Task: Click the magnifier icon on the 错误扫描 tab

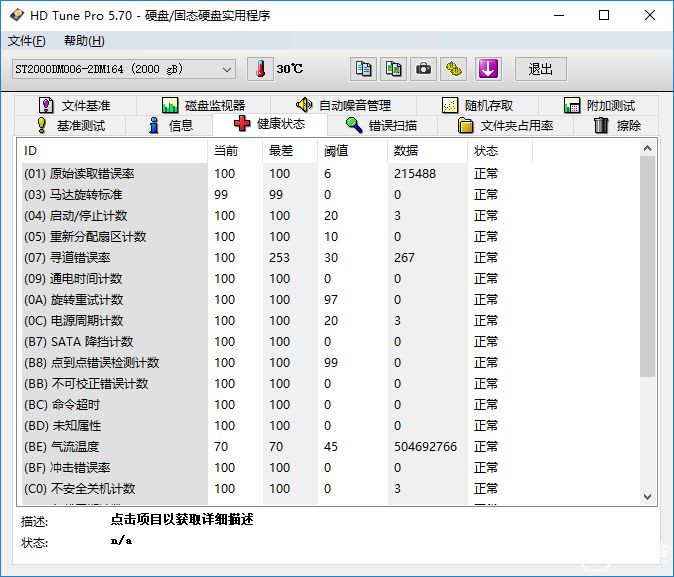Action: click(x=354, y=125)
